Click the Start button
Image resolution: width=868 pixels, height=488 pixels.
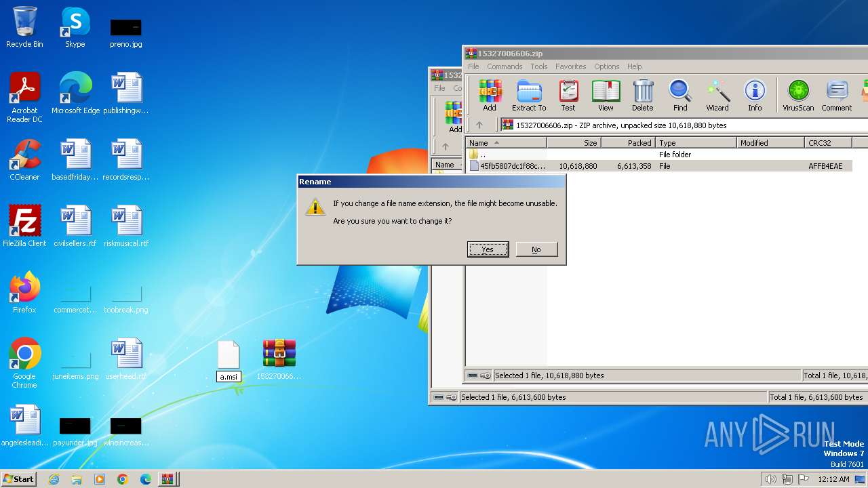[19, 479]
